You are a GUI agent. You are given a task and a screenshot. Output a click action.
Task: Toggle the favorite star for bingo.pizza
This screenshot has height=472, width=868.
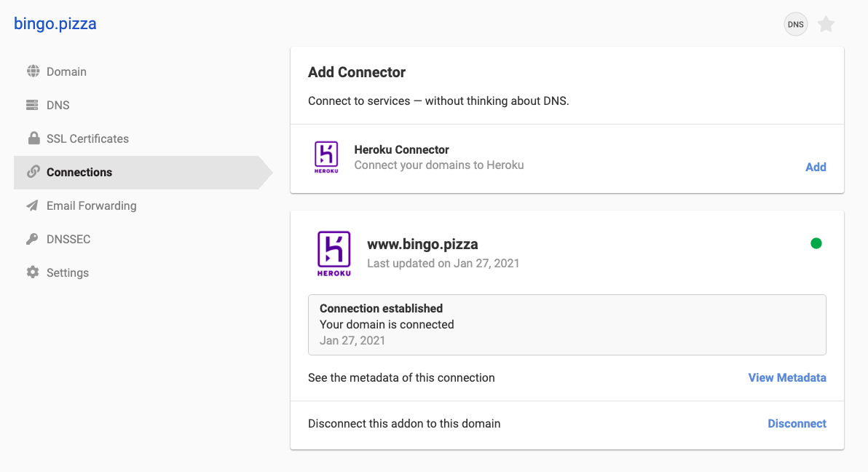coord(826,23)
